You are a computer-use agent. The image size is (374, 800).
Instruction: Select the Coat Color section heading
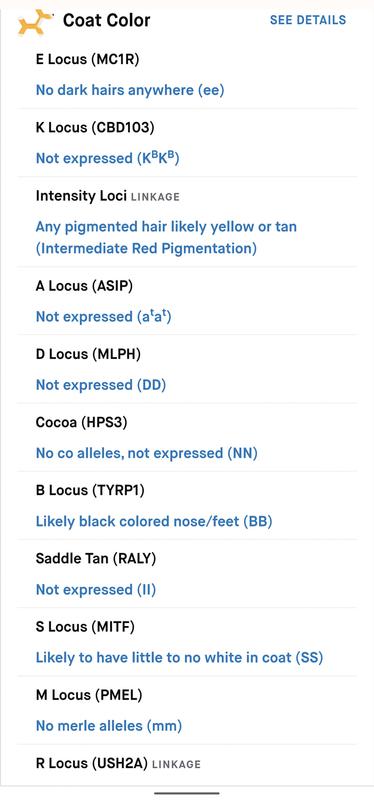[107, 20]
